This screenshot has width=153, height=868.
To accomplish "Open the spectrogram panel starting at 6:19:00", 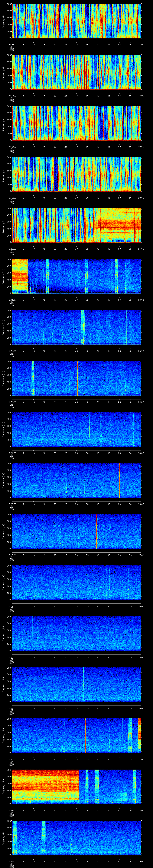I will pyautogui.click(x=76, y=174).
